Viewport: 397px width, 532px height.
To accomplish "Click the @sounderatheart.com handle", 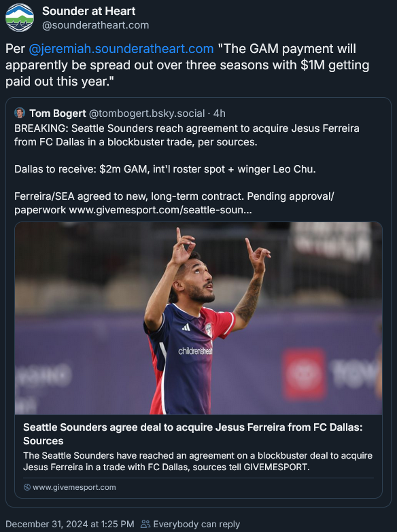I will pyautogui.click(x=95, y=25).
